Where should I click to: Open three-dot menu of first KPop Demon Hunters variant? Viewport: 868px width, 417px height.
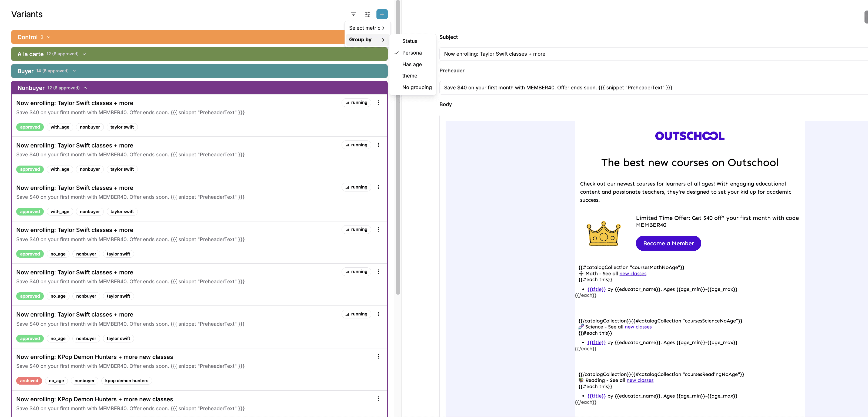[378, 357]
